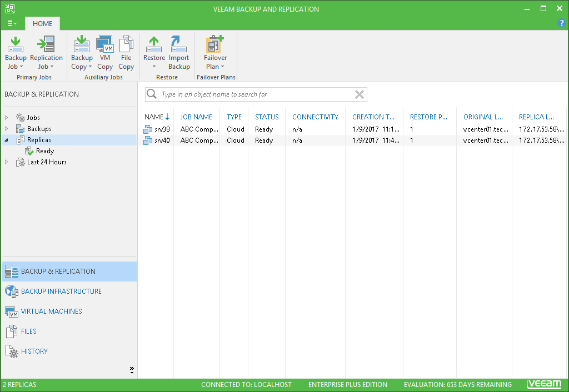Sort by the STATUS column

click(x=267, y=117)
